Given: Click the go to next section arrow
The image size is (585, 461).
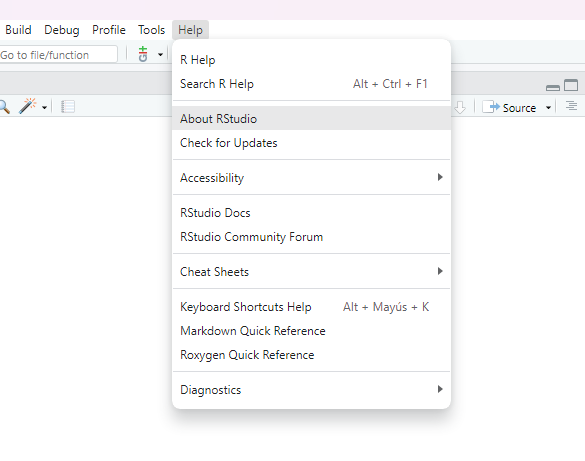Looking at the screenshot, I should 460,107.
